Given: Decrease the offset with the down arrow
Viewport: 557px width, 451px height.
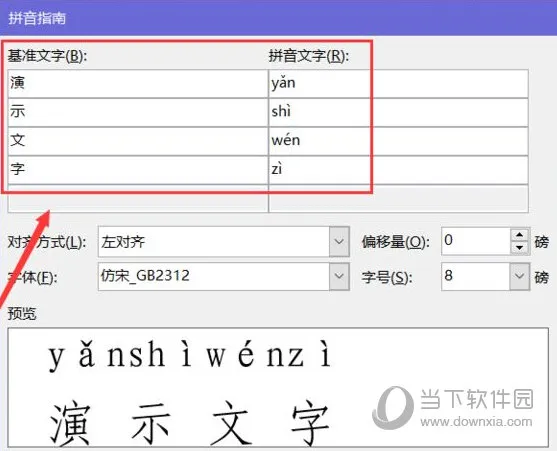Looking at the screenshot, I should 520,248.
